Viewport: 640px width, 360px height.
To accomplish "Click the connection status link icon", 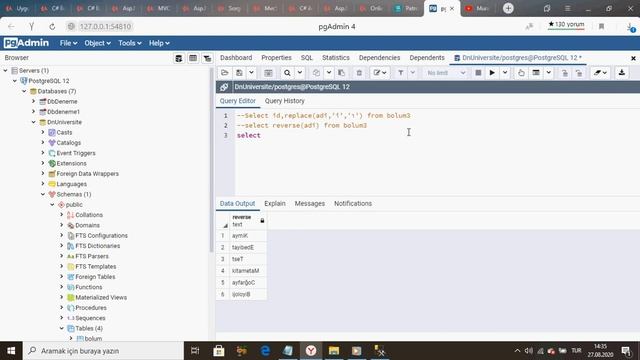I will (224, 87).
